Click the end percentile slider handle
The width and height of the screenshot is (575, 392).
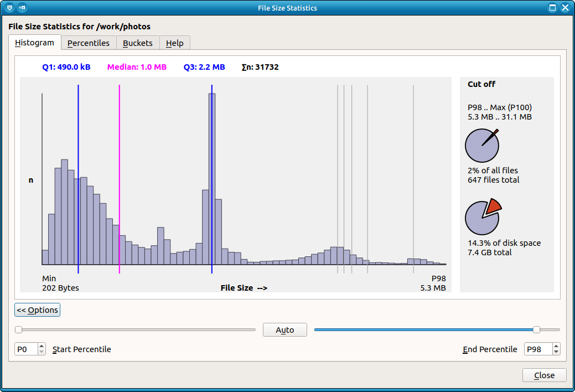coord(536,329)
